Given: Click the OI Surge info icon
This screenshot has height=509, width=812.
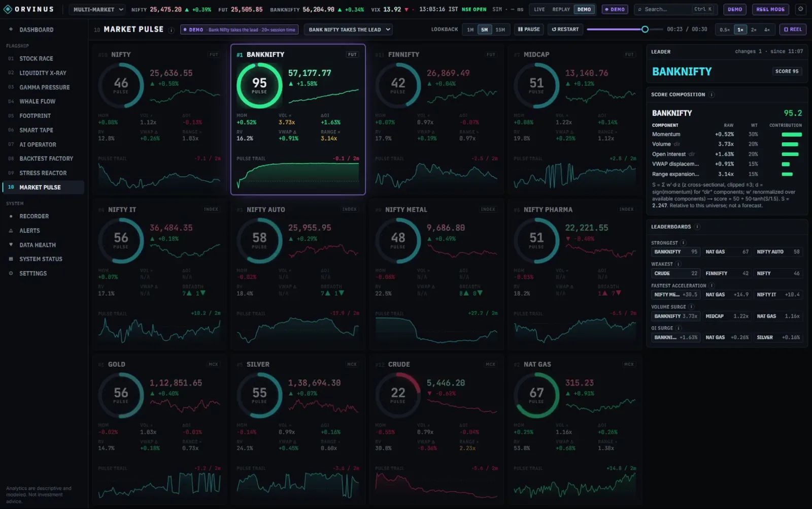Looking at the screenshot, I should point(678,328).
